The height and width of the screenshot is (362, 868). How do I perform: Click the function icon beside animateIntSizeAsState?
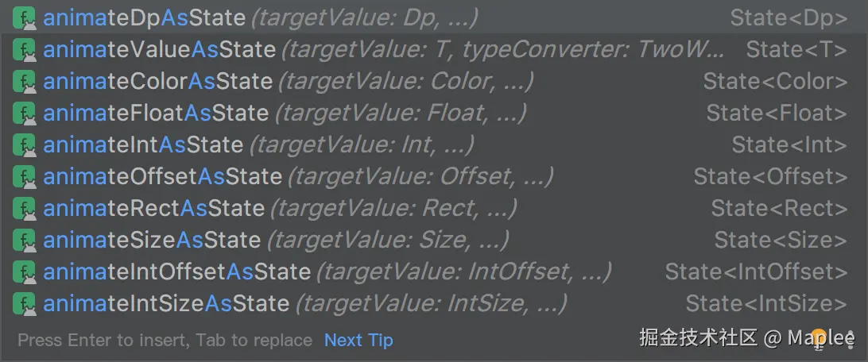point(25,303)
